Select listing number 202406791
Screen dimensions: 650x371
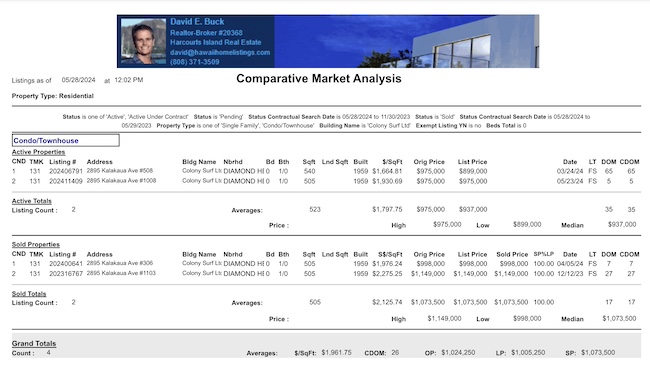pos(66,171)
